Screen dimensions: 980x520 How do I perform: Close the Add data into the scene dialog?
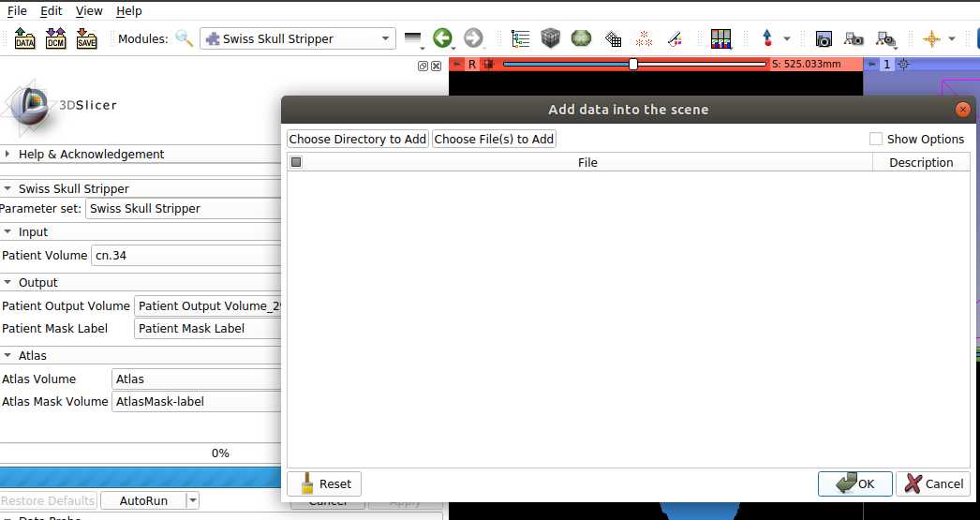tap(962, 110)
